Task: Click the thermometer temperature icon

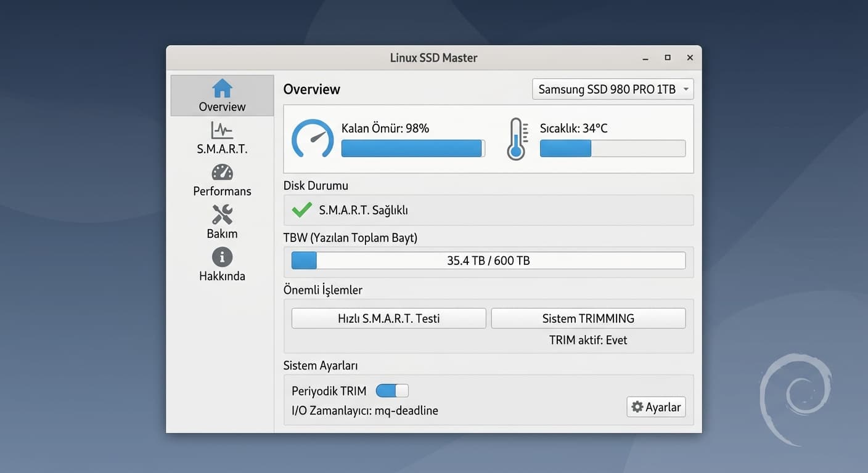Action: coord(517,139)
